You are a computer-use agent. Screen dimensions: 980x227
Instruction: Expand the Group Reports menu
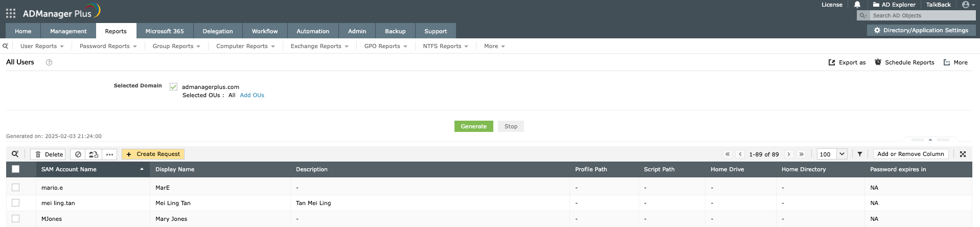coord(176,46)
